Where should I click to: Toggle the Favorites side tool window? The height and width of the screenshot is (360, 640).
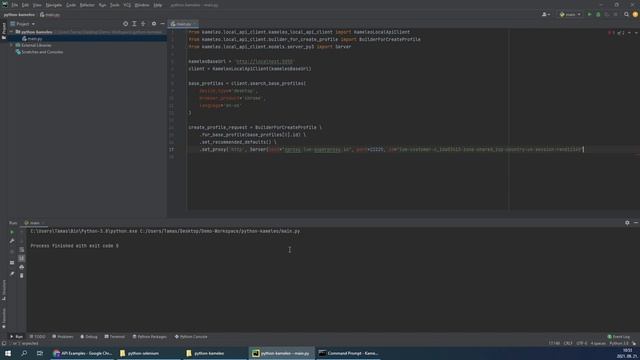(x=4, y=318)
